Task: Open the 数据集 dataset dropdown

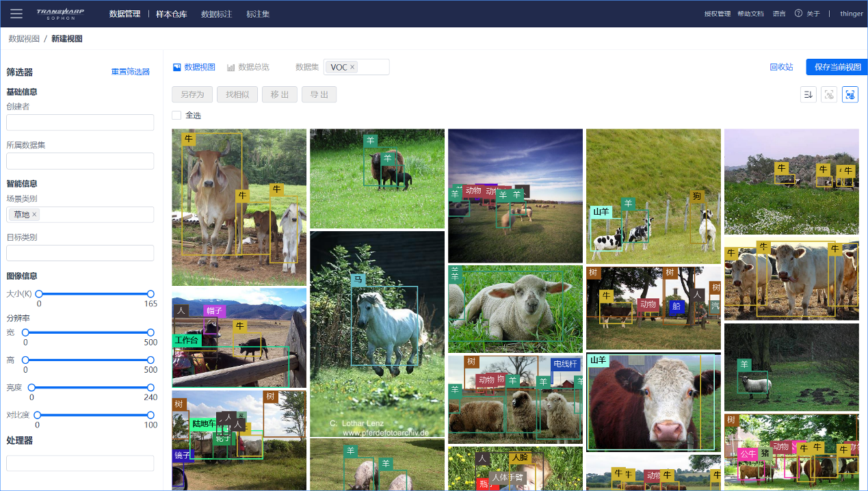Action: [373, 67]
